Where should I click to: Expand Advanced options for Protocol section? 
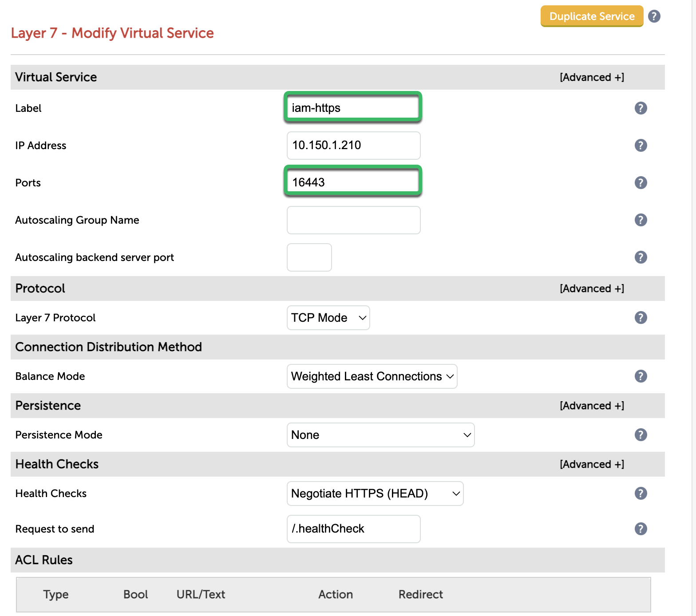tap(592, 288)
